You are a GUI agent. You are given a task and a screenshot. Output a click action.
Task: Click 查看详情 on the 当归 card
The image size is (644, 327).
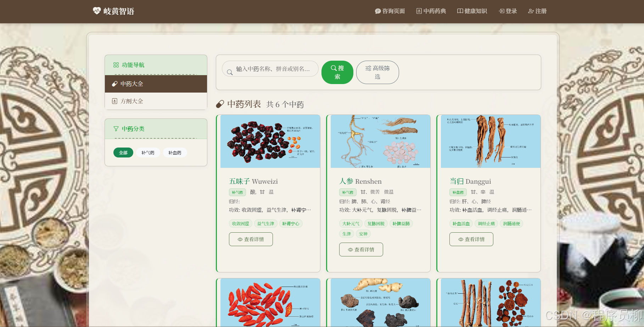(471, 239)
